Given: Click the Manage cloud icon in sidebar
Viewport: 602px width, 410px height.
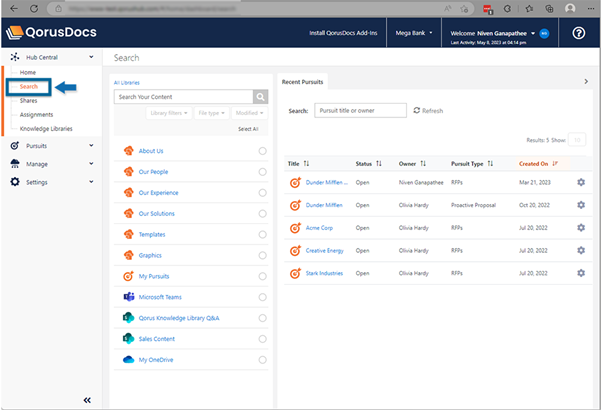Looking at the screenshot, I should [15, 164].
